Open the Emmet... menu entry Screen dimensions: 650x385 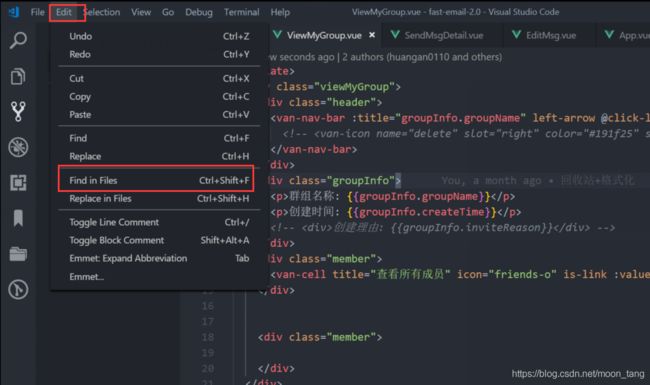click(x=159, y=276)
